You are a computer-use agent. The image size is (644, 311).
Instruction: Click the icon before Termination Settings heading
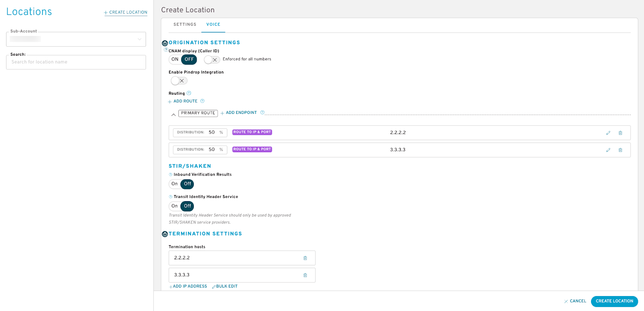(x=165, y=234)
